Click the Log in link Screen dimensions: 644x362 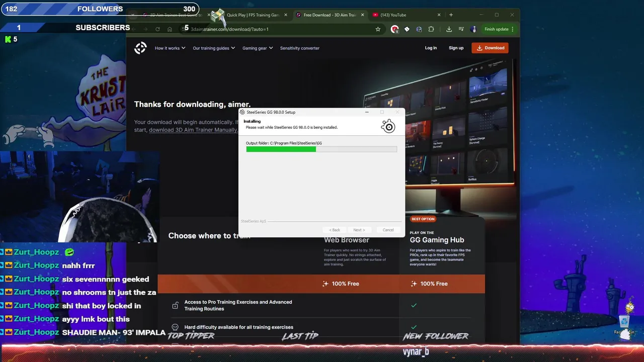tap(431, 48)
